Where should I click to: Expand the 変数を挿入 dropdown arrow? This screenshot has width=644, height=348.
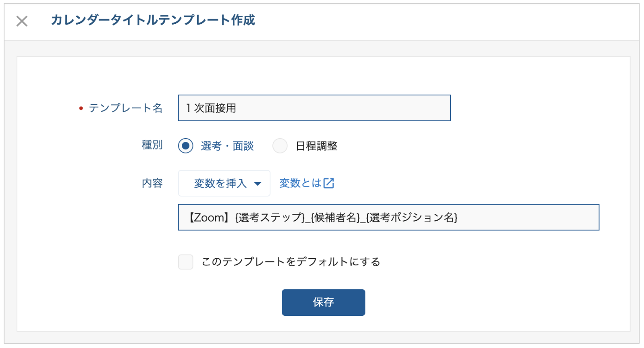[x=258, y=184]
